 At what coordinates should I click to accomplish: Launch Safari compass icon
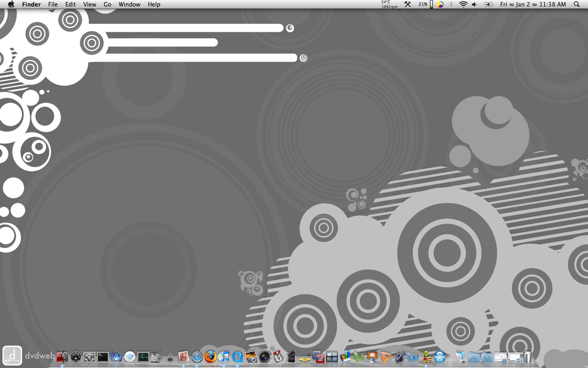pyautogui.click(x=197, y=357)
